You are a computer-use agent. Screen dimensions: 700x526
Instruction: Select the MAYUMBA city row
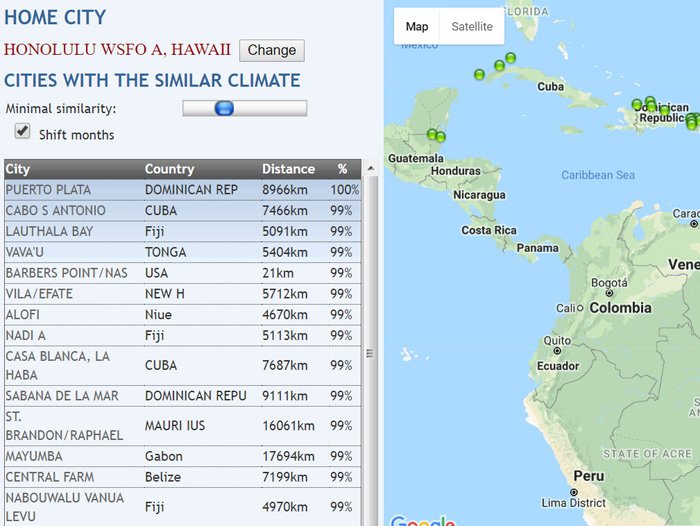[x=183, y=456]
